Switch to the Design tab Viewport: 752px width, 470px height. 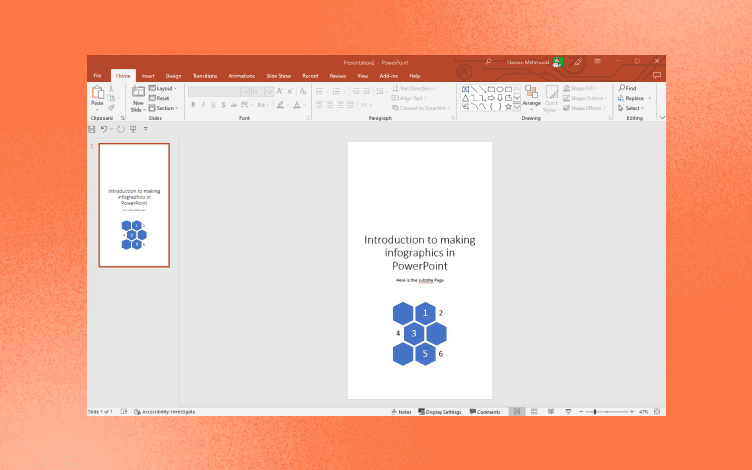click(174, 76)
